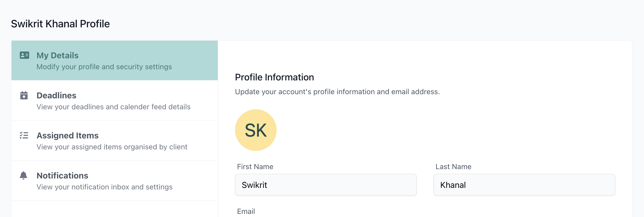Open the Assigned Items section
644x217 pixels.
coord(115,141)
